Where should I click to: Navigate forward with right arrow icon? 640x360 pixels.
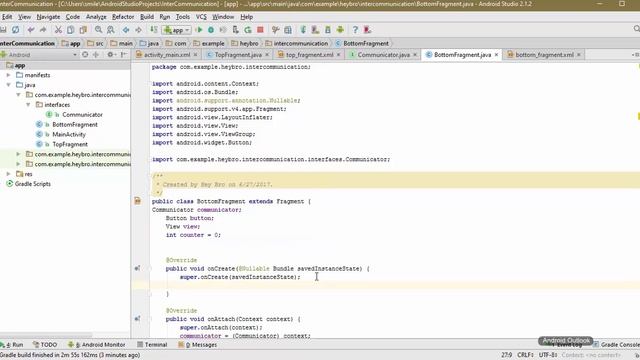(138, 30)
